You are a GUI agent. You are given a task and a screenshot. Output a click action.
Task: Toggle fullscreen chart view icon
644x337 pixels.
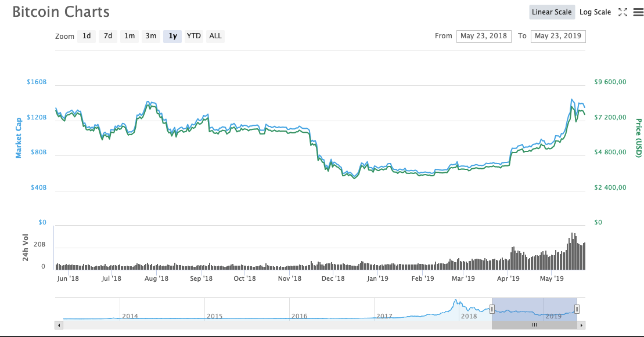coord(623,12)
